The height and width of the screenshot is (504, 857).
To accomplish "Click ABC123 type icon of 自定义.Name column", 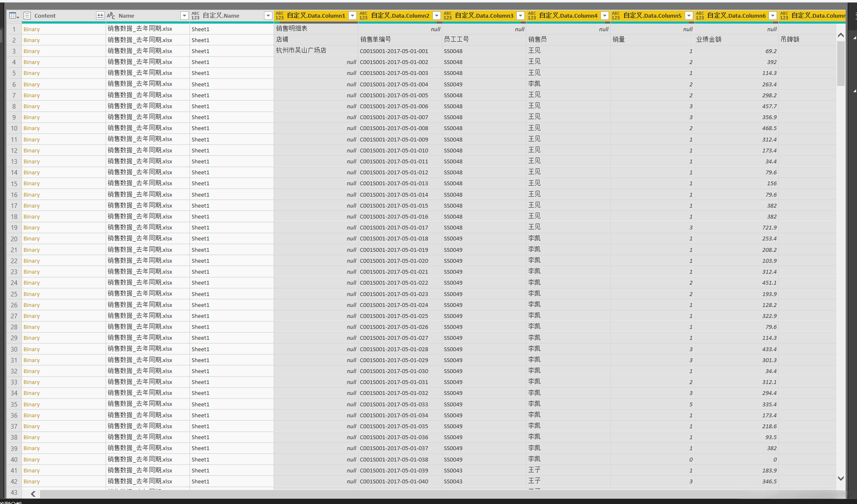I will pos(195,16).
